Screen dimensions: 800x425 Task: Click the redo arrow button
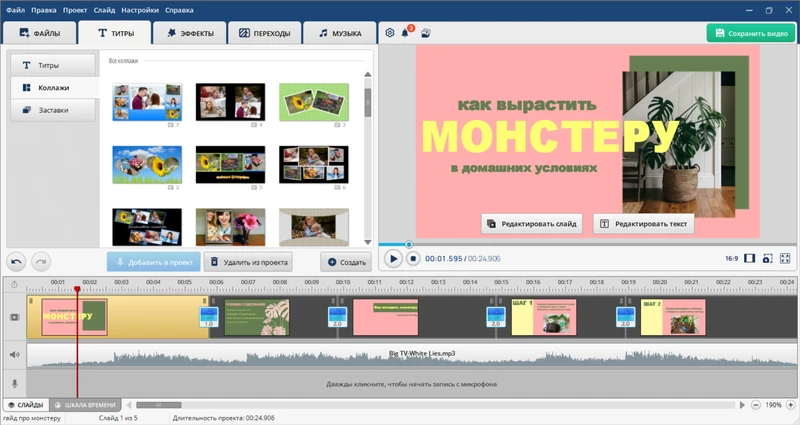[x=41, y=262]
